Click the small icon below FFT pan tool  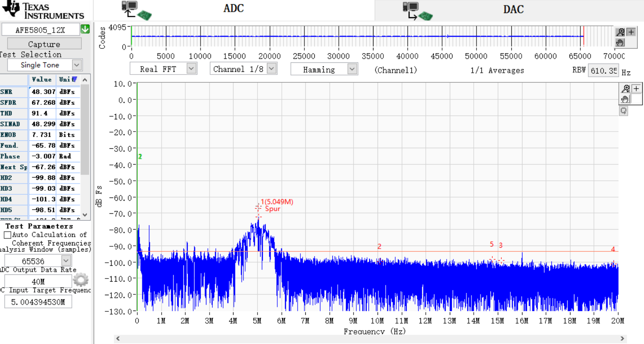pyautogui.click(x=624, y=111)
